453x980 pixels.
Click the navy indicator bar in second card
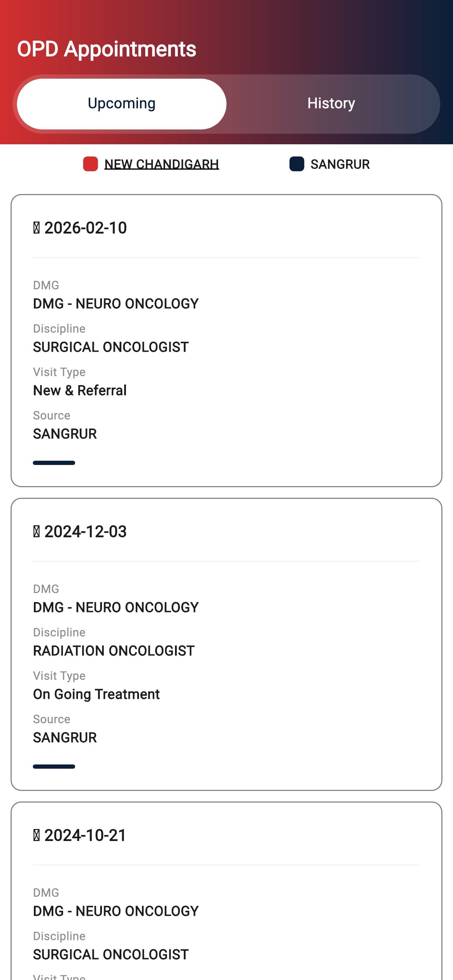click(54, 766)
